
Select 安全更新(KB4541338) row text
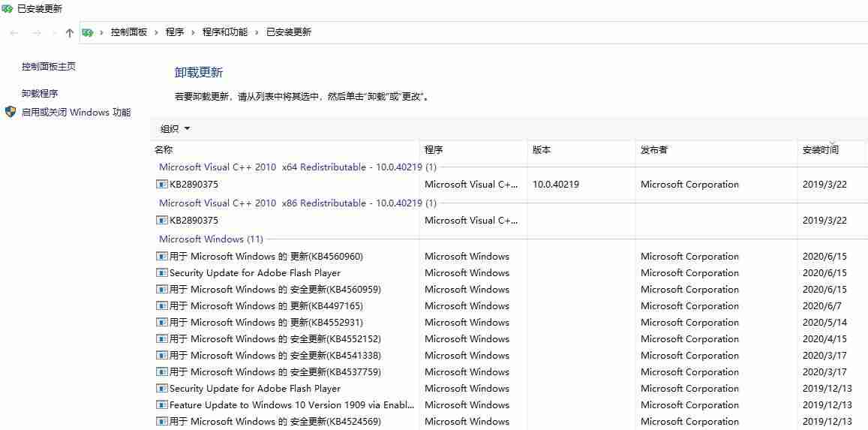click(x=275, y=355)
